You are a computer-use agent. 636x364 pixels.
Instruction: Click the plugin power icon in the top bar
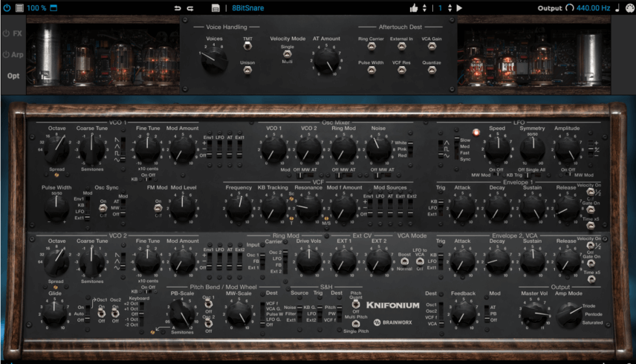point(7,7)
